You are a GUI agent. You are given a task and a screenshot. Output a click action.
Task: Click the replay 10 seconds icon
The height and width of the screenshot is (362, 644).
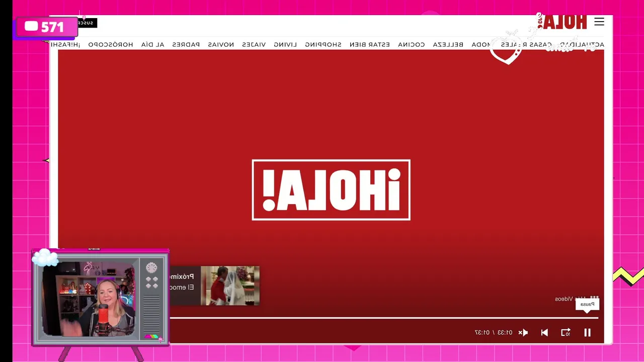pos(566,332)
